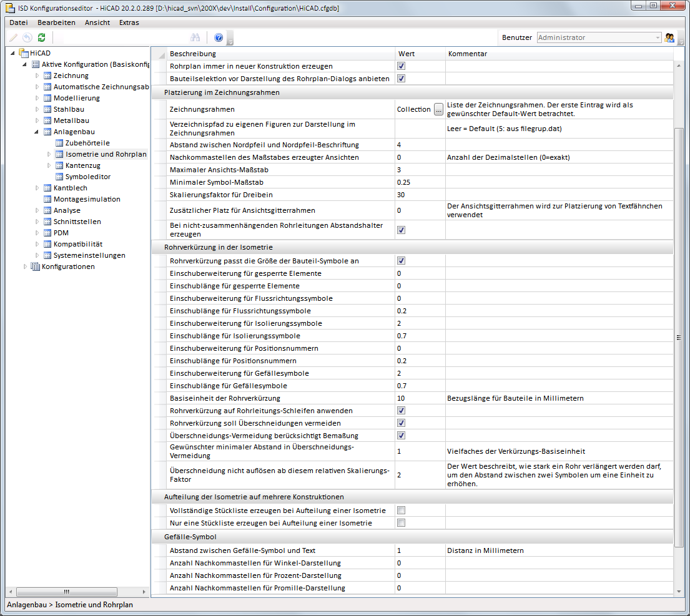
Task: Open the Bearbeiten menu
Action: click(x=56, y=22)
